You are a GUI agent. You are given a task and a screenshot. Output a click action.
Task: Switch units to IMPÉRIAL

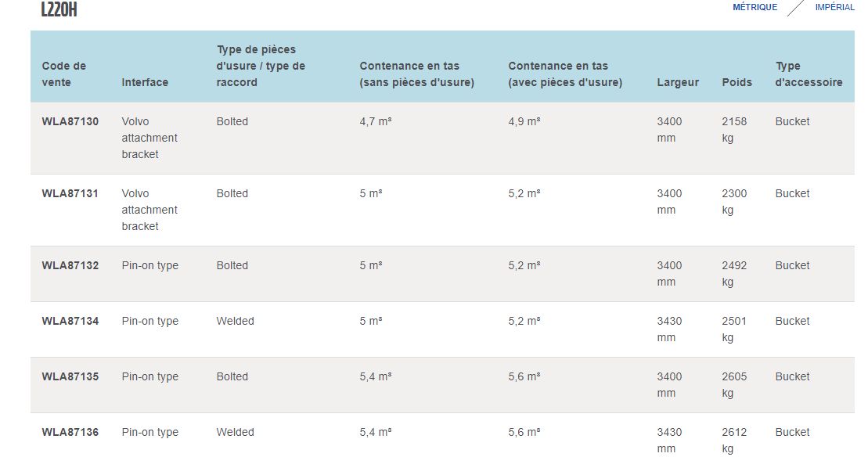click(x=834, y=7)
